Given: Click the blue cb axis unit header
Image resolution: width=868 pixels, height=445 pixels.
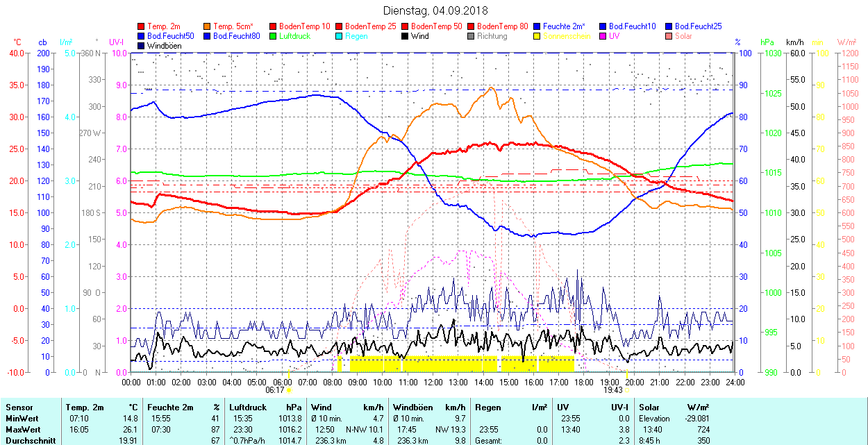Looking at the screenshot, I should (x=42, y=42).
